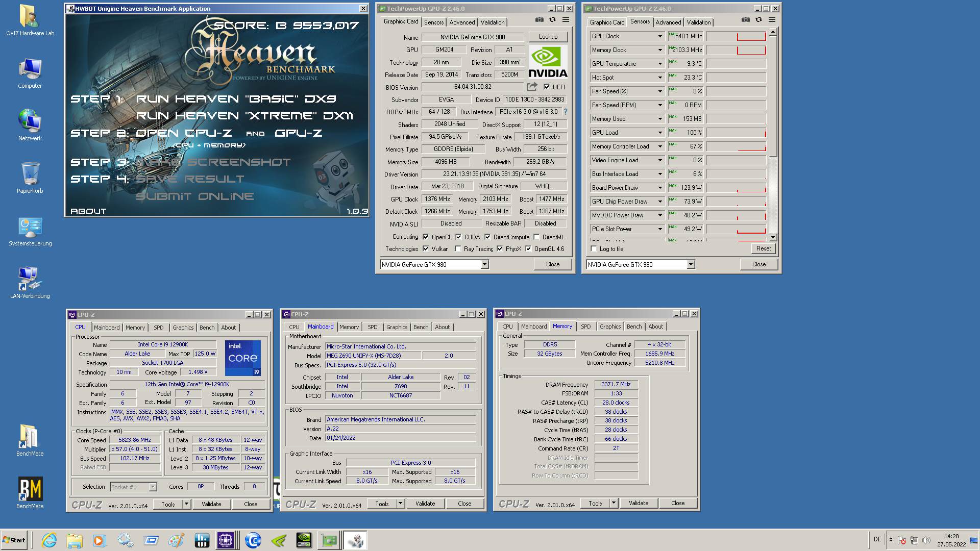
Task: Click the CPU-Z chip icon in taskbar
Action: tap(225, 540)
